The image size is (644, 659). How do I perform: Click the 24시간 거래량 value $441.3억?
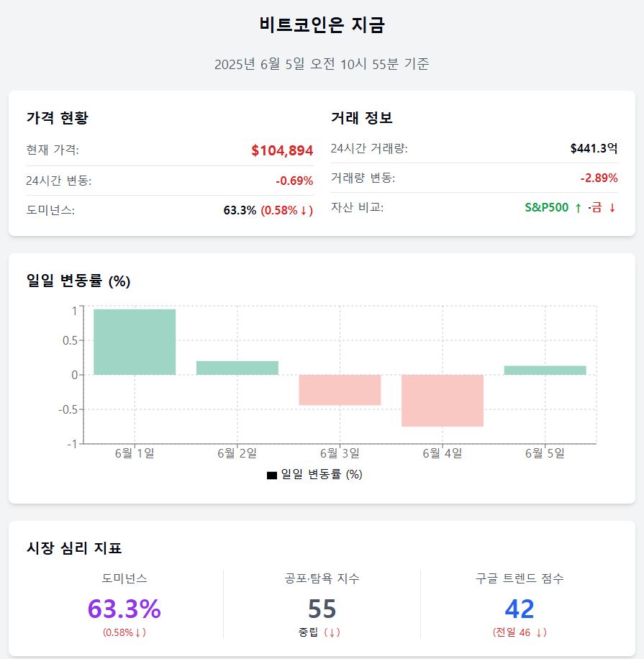point(594,149)
